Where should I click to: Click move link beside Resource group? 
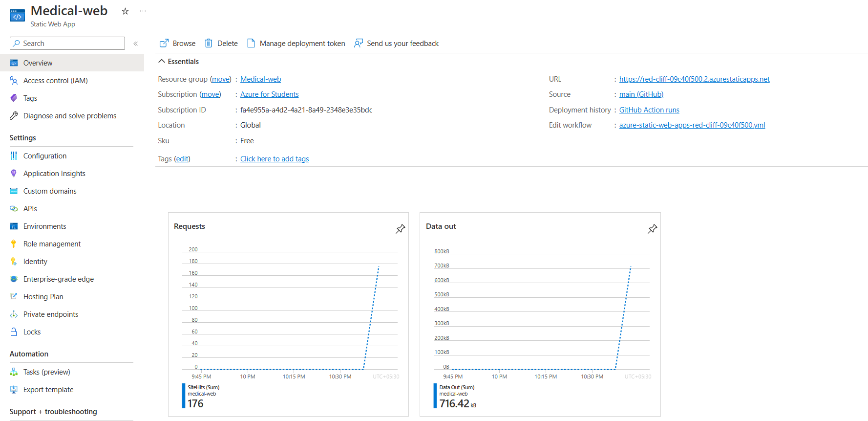(x=221, y=79)
